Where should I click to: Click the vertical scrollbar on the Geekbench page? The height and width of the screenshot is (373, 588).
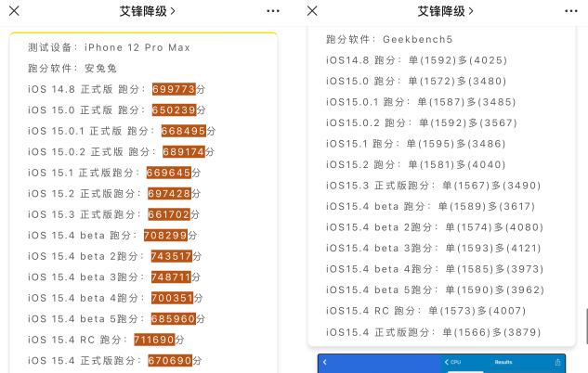click(586, 326)
